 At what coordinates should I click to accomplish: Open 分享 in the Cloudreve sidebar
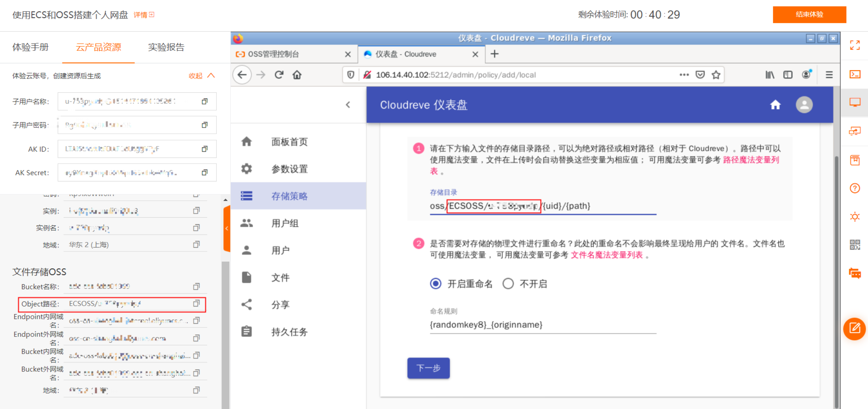298,305
